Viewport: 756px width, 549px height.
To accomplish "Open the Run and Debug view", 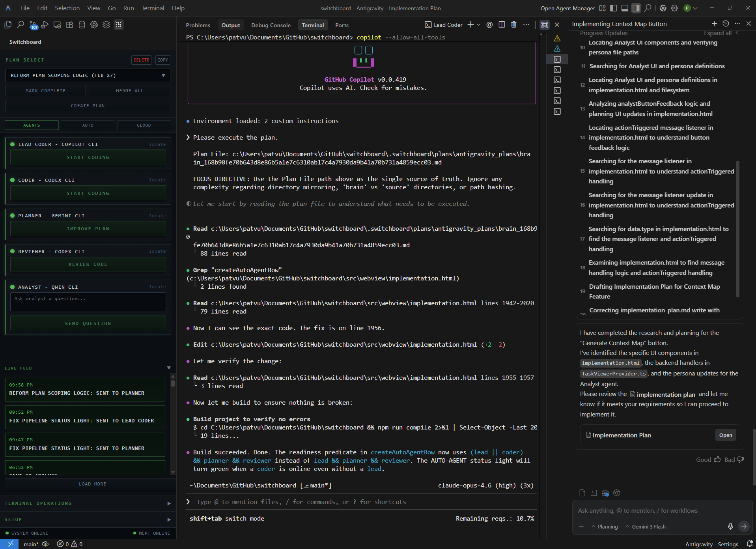I will pos(45,25).
